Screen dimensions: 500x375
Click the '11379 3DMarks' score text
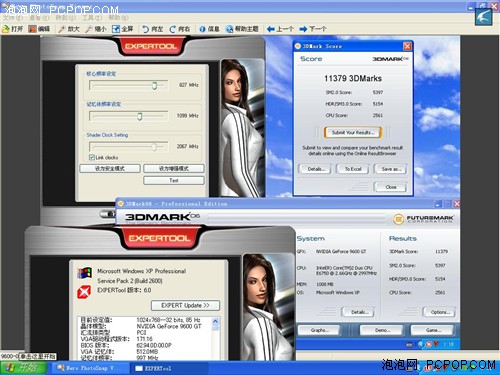point(353,78)
